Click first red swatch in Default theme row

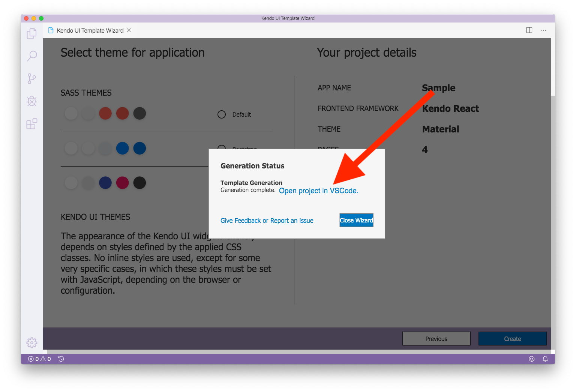point(105,113)
